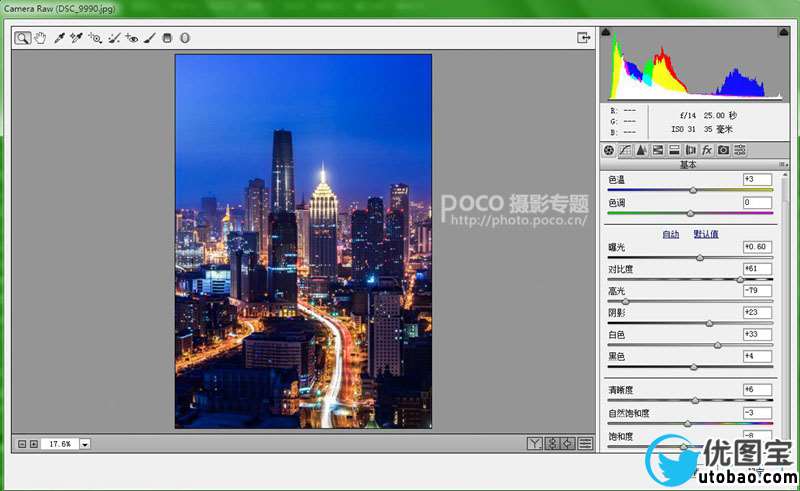This screenshot has height=491, width=800.
Task: Click the 高光 value field
Action: (757, 290)
